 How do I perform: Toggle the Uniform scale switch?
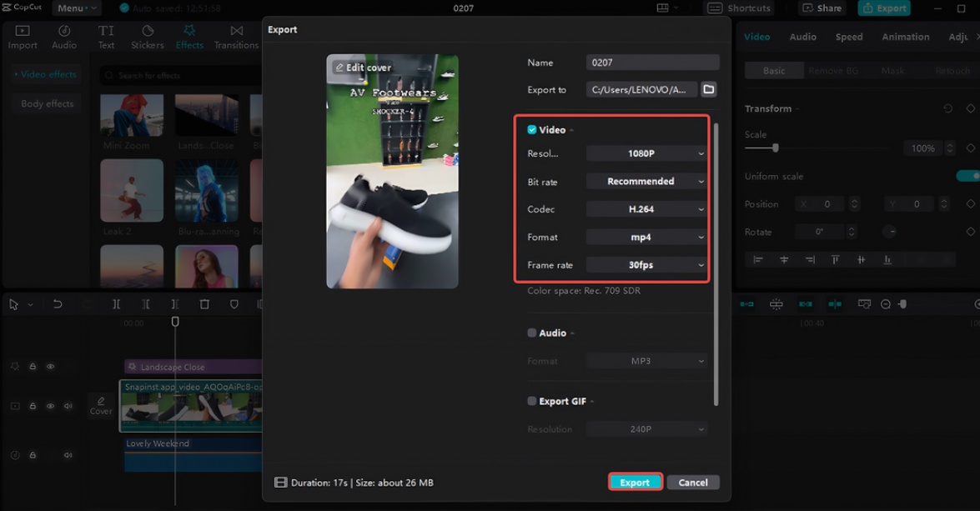pyautogui.click(x=967, y=176)
